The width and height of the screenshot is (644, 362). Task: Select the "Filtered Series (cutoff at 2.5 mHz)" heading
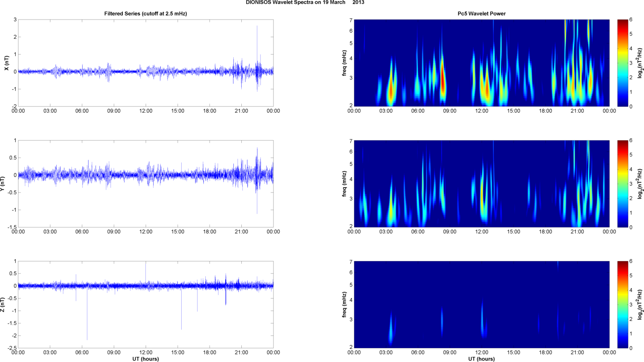[146, 14]
